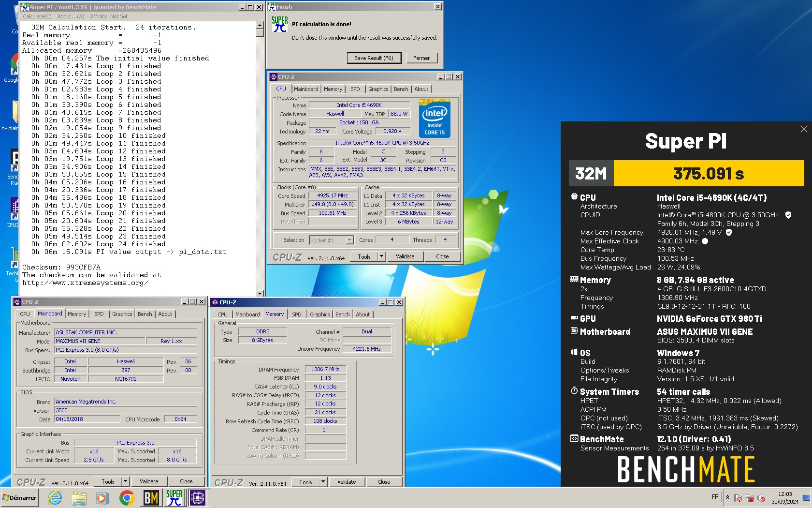Open Tools dropdown arrow in top CPU-Z window
The width and height of the screenshot is (812, 508).
click(x=381, y=256)
